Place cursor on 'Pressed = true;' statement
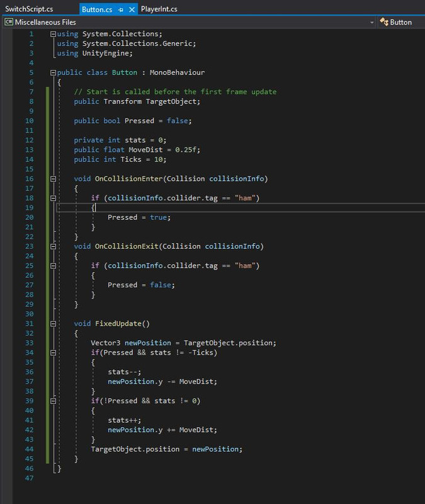The image size is (425, 504). point(139,217)
